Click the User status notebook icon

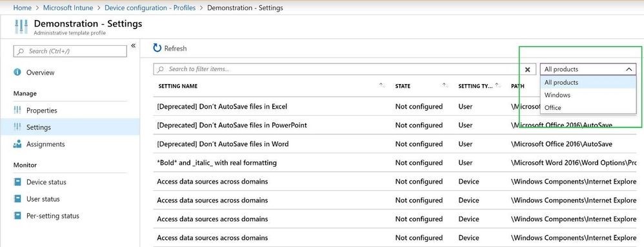tap(17, 199)
